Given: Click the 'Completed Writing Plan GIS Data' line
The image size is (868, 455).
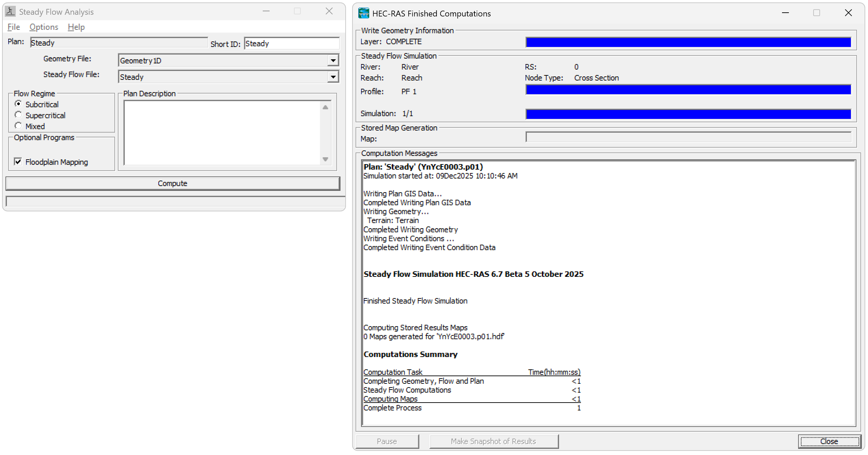Looking at the screenshot, I should 417,202.
